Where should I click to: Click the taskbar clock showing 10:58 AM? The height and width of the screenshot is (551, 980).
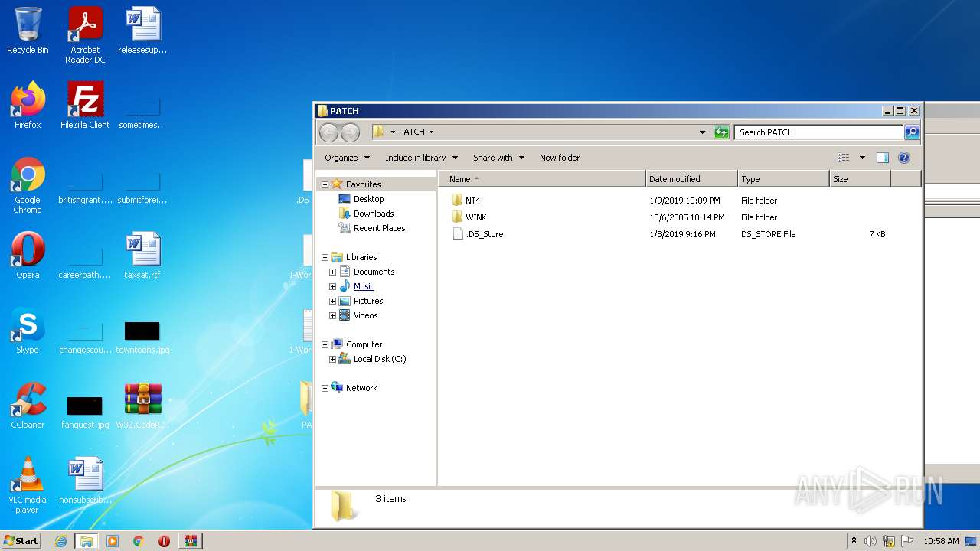point(941,541)
